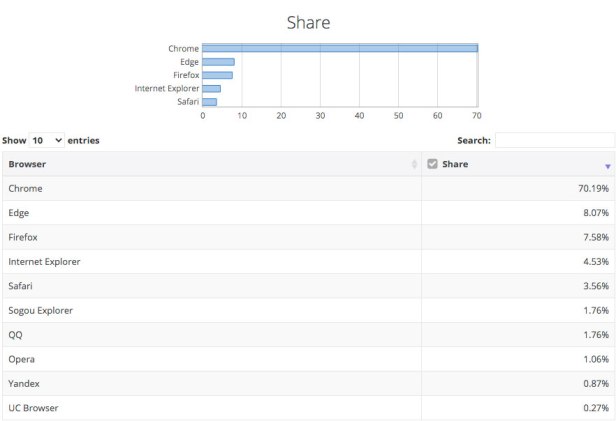This screenshot has height=421, width=616.
Task: Toggle the Share column checkbox
Action: [432, 164]
